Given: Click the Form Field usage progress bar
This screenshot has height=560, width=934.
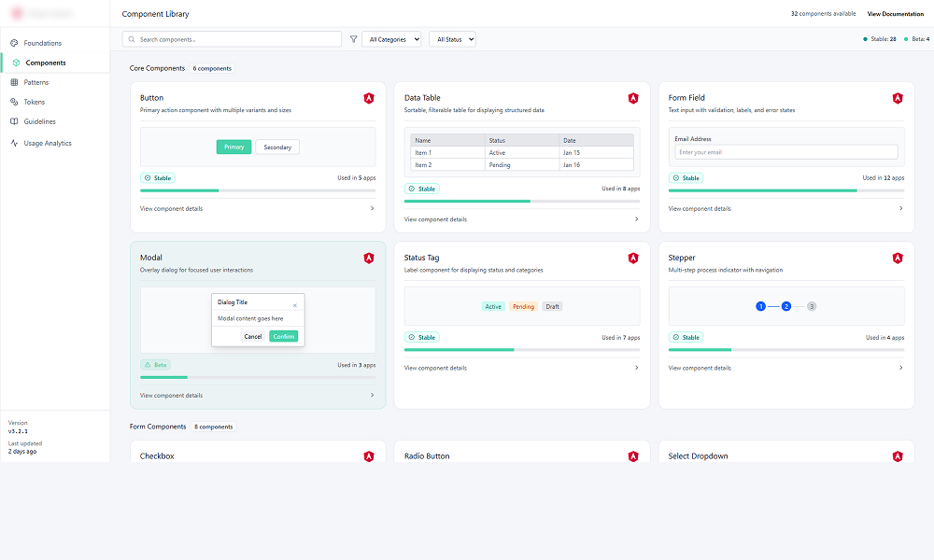Looking at the screenshot, I should pyautogui.click(x=785, y=190).
